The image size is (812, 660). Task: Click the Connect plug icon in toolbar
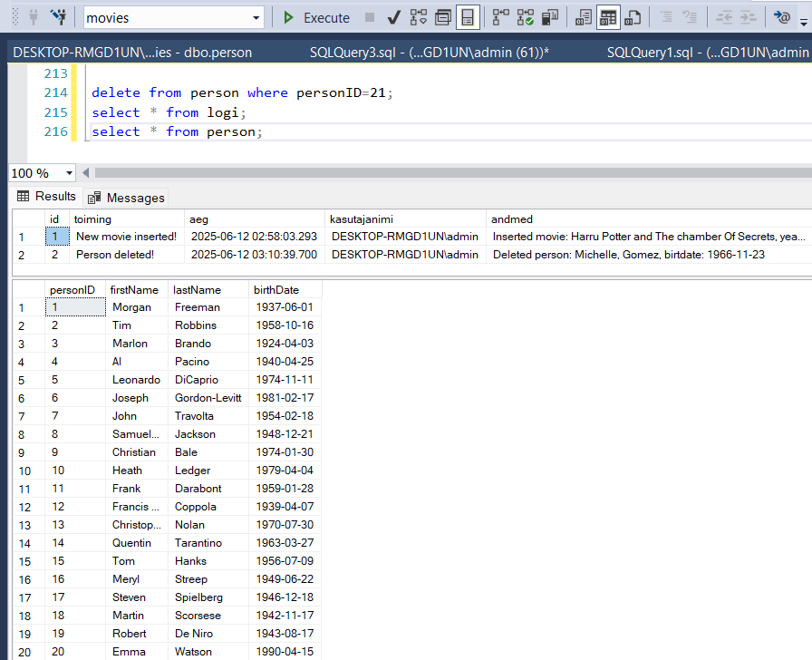(x=34, y=17)
